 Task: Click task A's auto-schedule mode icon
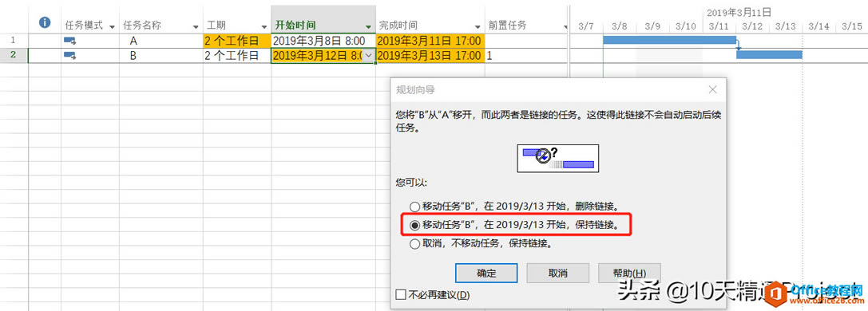[x=69, y=41]
